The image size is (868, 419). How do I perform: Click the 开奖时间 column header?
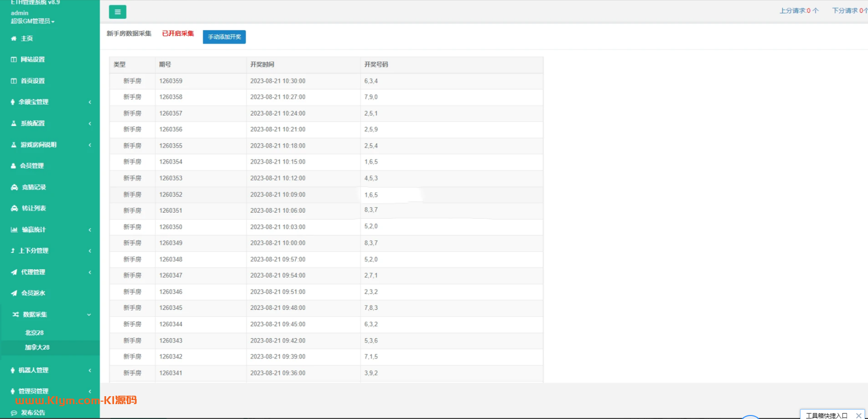pyautogui.click(x=262, y=64)
